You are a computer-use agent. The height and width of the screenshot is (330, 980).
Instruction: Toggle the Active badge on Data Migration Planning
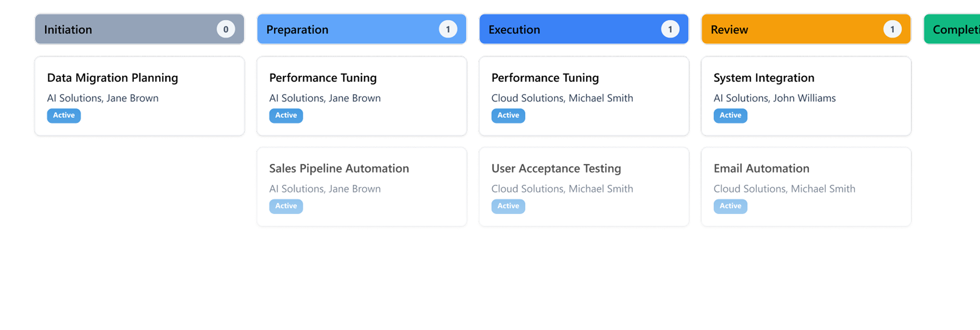click(x=64, y=115)
